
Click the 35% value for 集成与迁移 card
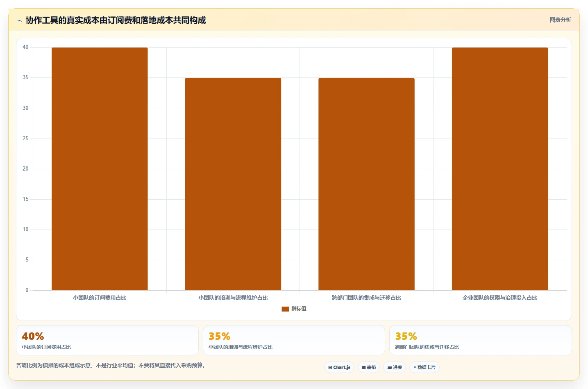(x=406, y=337)
